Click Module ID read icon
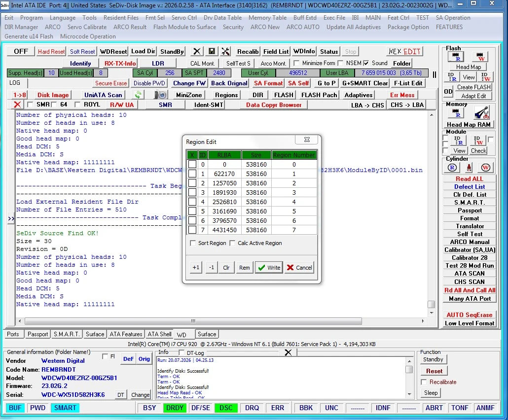 tap(458, 140)
